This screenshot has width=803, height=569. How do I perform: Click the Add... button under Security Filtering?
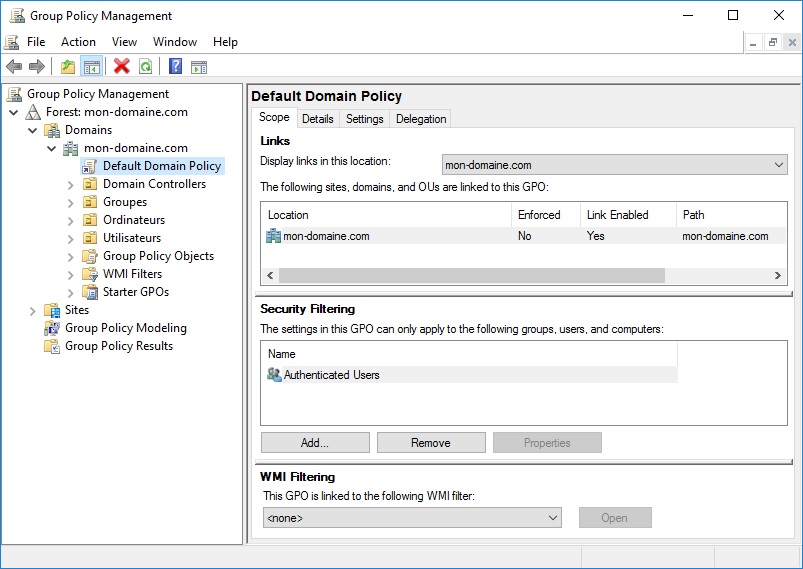click(315, 442)
